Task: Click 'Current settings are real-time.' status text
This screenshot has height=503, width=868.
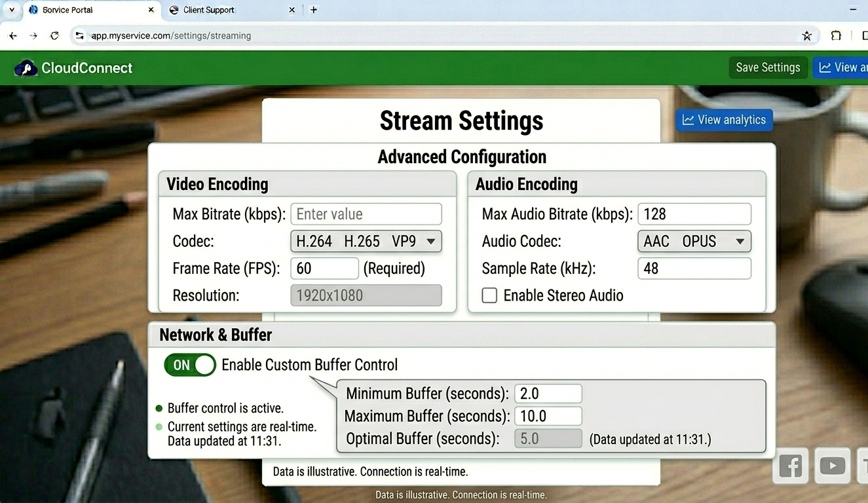Action: pyautogui.click(x=242, y=427)
